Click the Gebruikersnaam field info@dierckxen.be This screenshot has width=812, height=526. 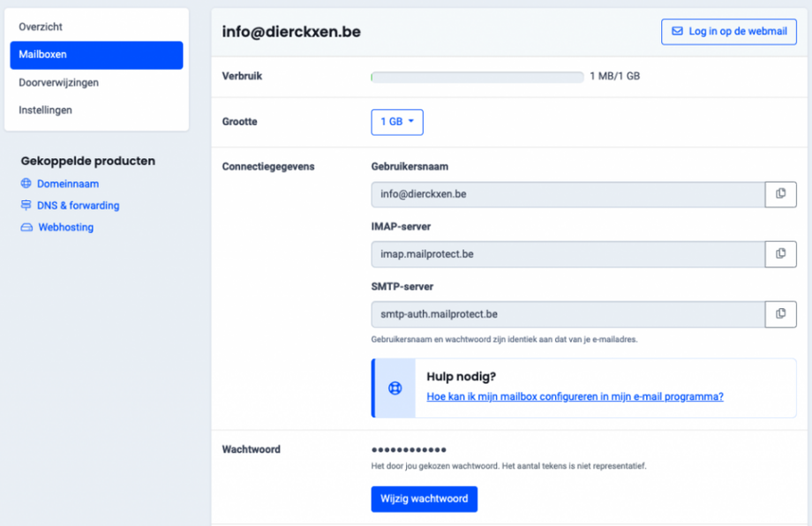tap(568, 194)
